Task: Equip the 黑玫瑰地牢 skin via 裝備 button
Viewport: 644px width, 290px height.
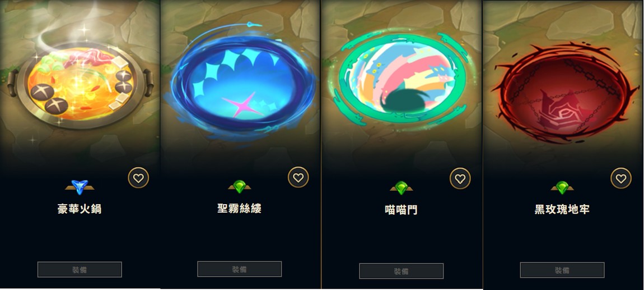Action: click(x=562, y=270)
